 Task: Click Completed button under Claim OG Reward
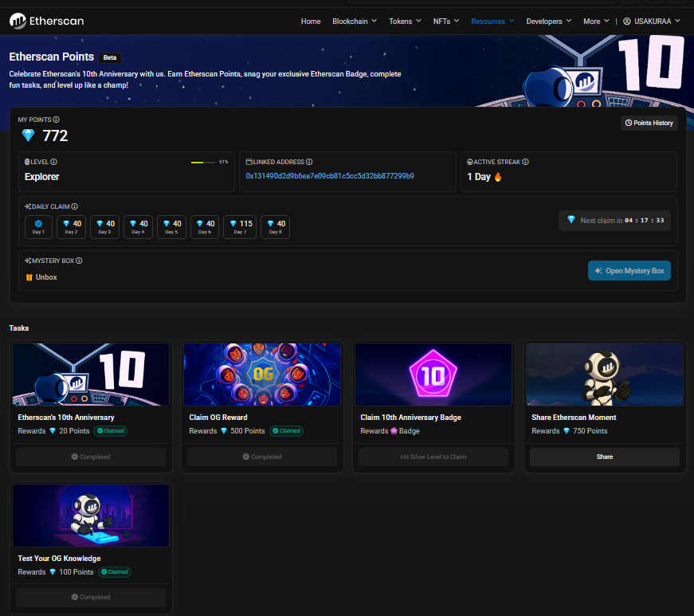(x=262, y=457)
